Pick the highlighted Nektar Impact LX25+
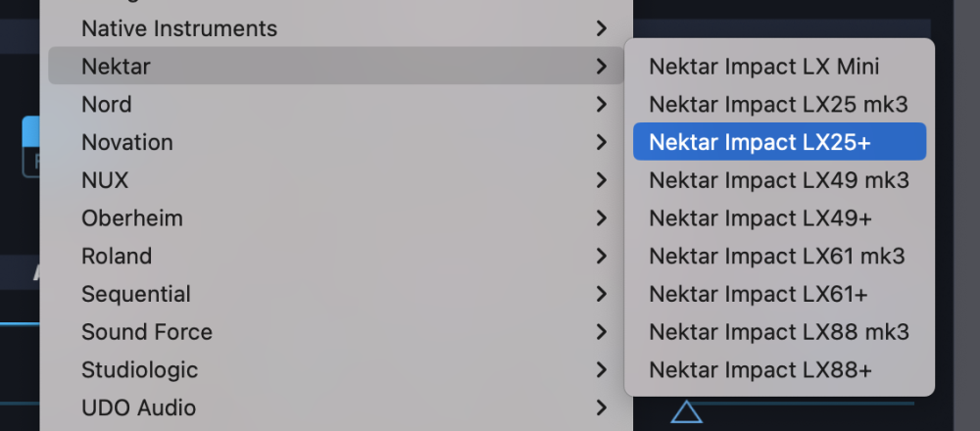The width and height of the screenshot is (980, 431). [759, 142]
